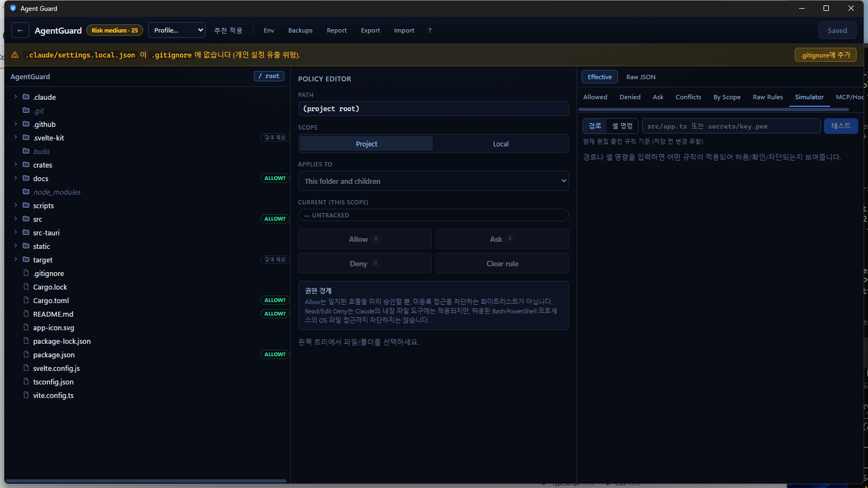Click the .git folder icon
Viewport: 868px width, 488px height.
pos(26,110)
